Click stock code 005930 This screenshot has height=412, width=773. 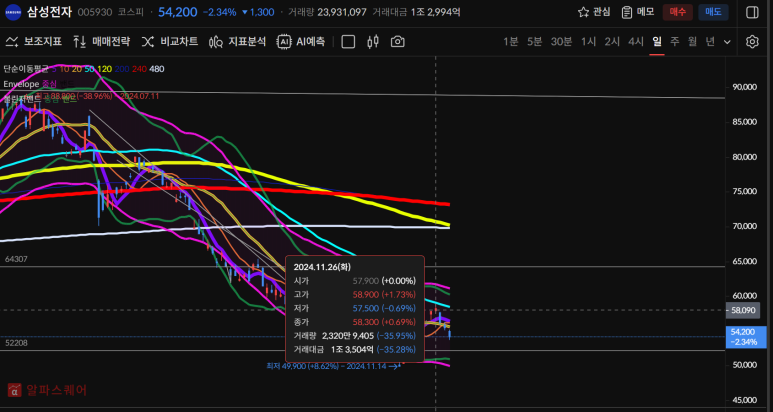(95, 12)
